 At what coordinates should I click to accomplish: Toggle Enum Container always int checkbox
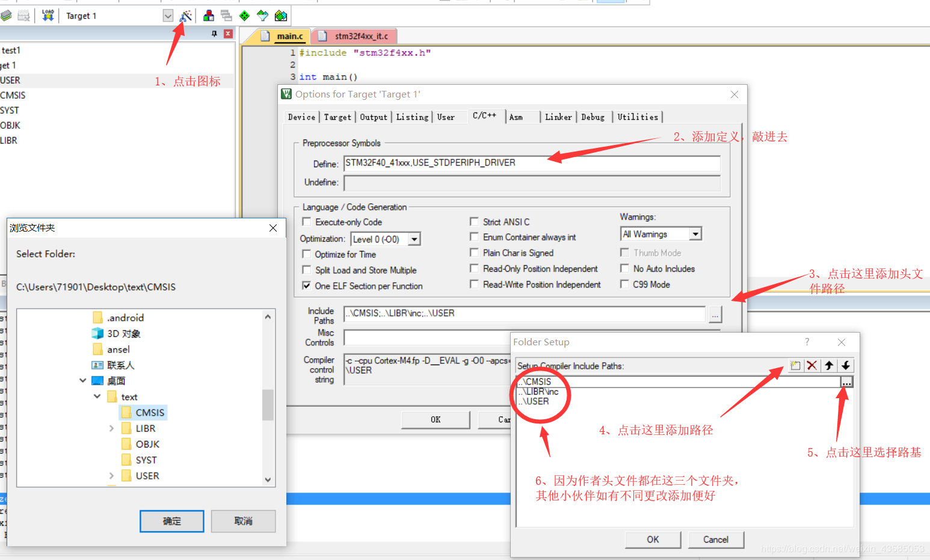point(474,237)
